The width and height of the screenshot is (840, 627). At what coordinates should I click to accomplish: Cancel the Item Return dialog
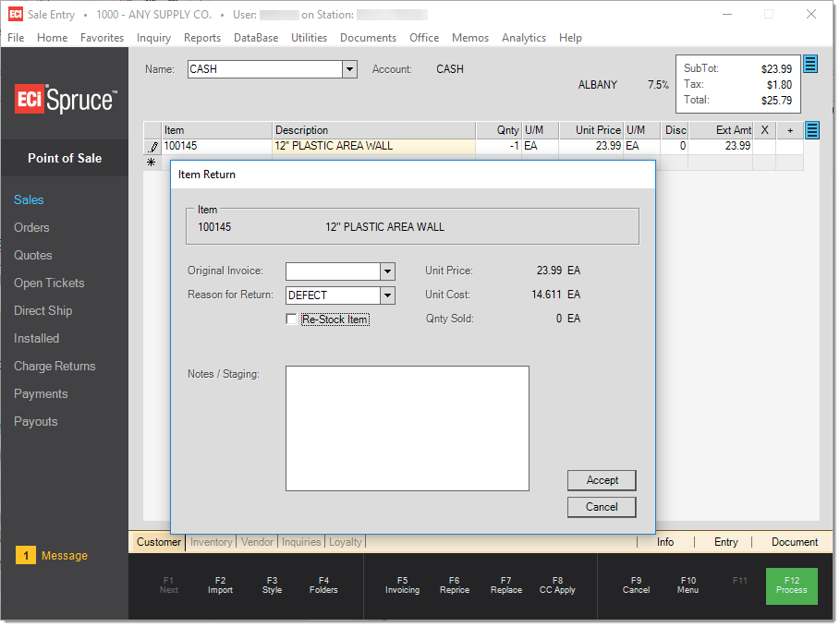coord(602,507)
